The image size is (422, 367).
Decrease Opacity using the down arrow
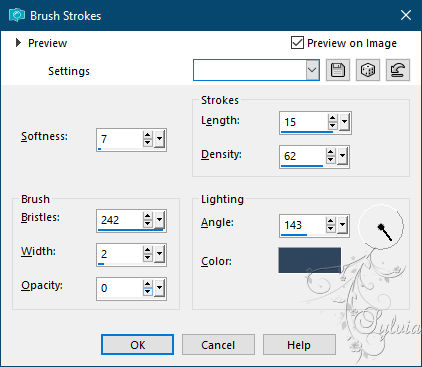148,292
